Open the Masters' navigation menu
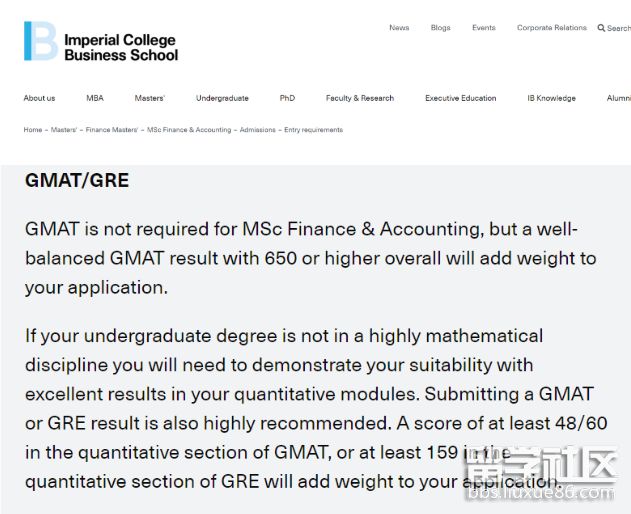The height and width of the screenshot is (514, 631). click(150, 98)
